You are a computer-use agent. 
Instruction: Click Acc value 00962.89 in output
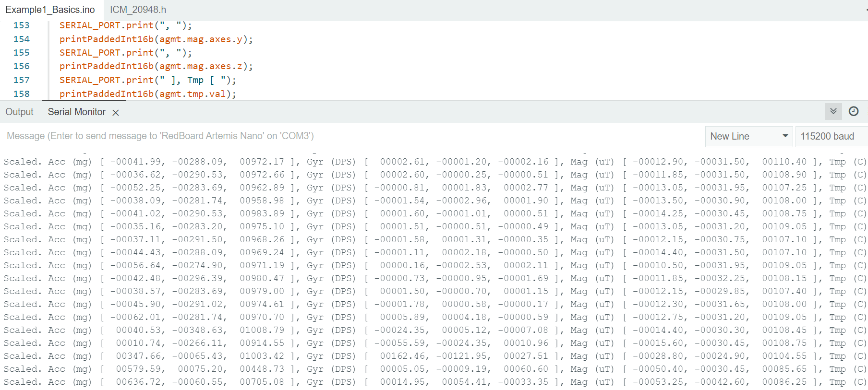pos(262,188)
